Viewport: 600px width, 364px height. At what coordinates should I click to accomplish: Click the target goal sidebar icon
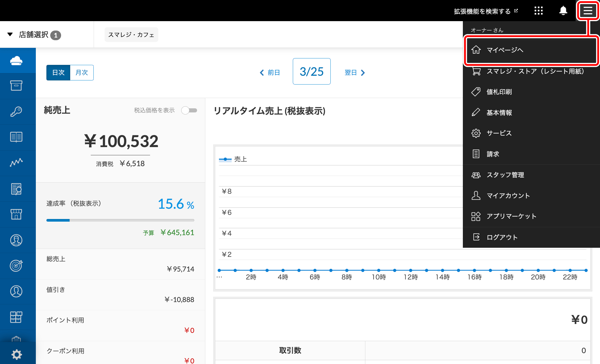(x=16, y=265)
